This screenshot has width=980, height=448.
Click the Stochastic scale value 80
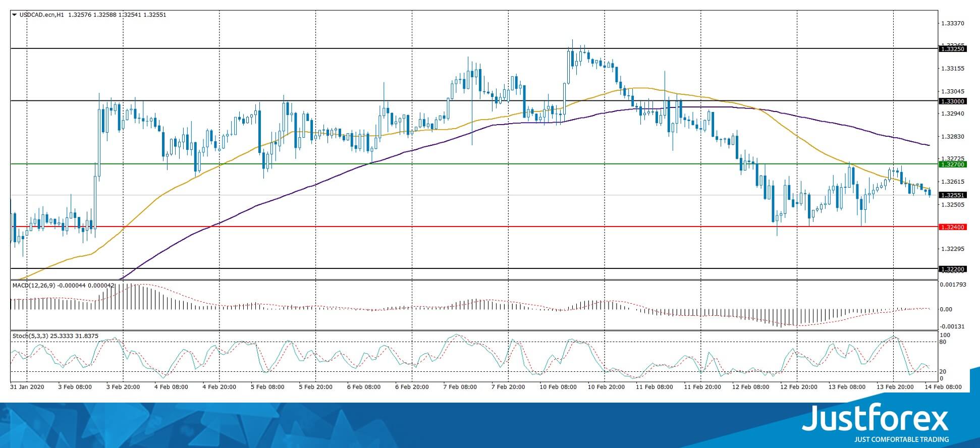click(x=943, y=342)
